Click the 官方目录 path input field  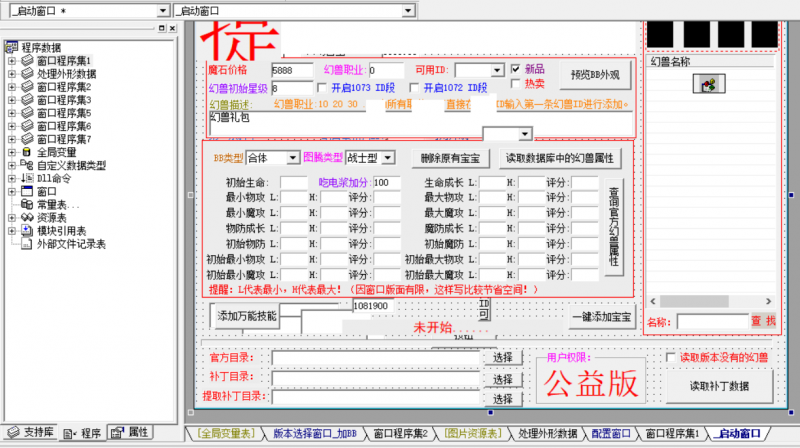377,358
